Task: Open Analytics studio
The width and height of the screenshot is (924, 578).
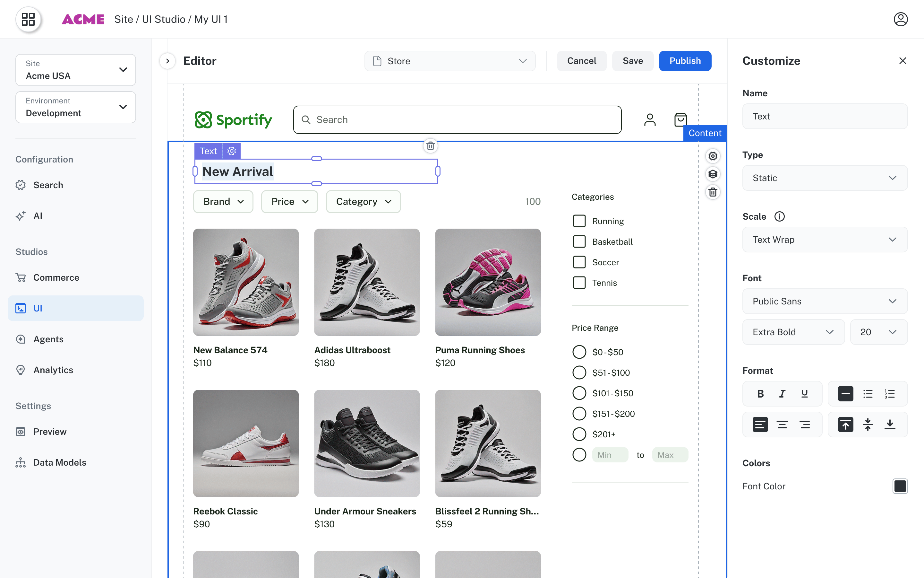Action: [x=76, y=370]
